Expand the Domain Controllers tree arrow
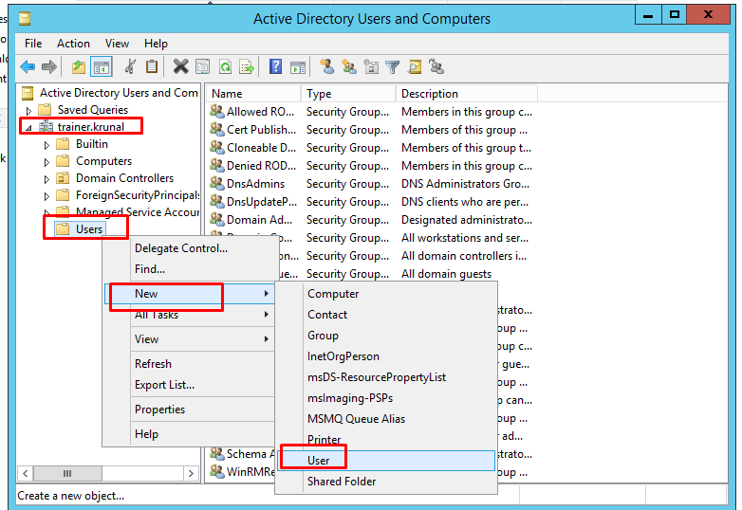The height and width of the screenshot is (510, 742). tap(47, 179)
